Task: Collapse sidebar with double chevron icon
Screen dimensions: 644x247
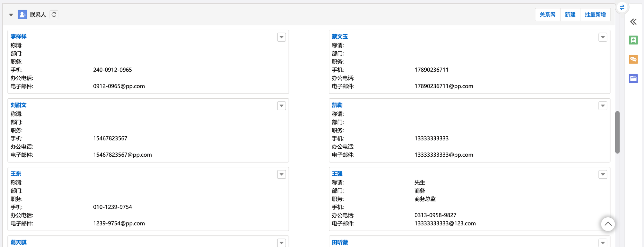Action: coord(633,22)
